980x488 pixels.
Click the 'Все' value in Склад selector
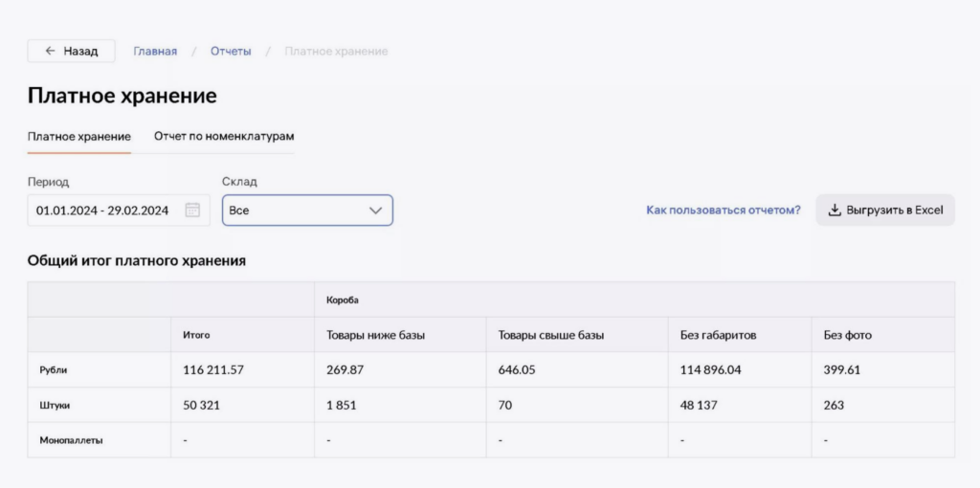point(239,211)
